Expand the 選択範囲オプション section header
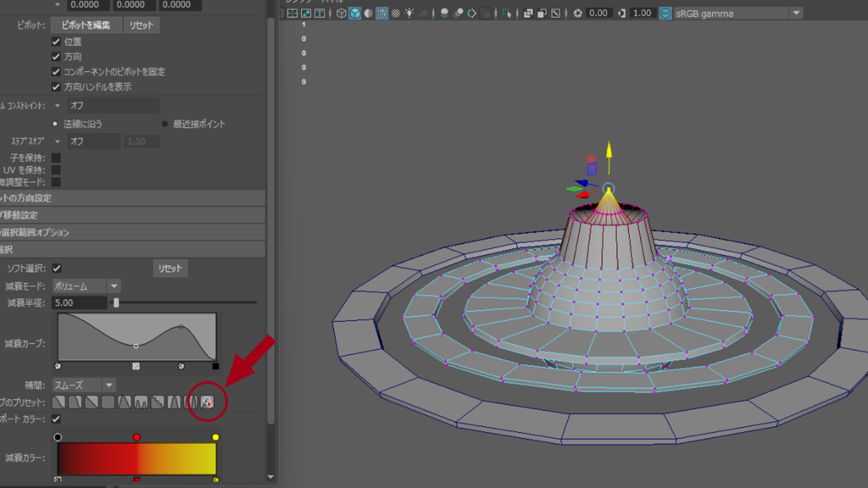 tap(132, 232)
